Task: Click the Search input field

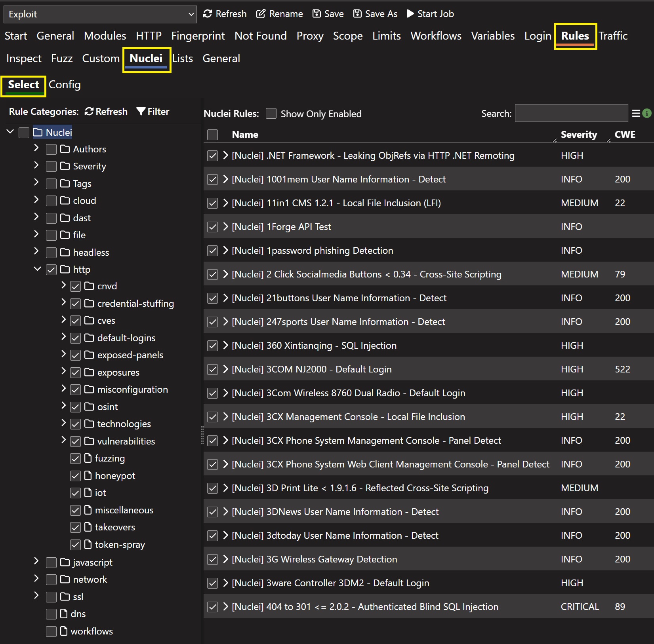Action: [x=571, y=114]
